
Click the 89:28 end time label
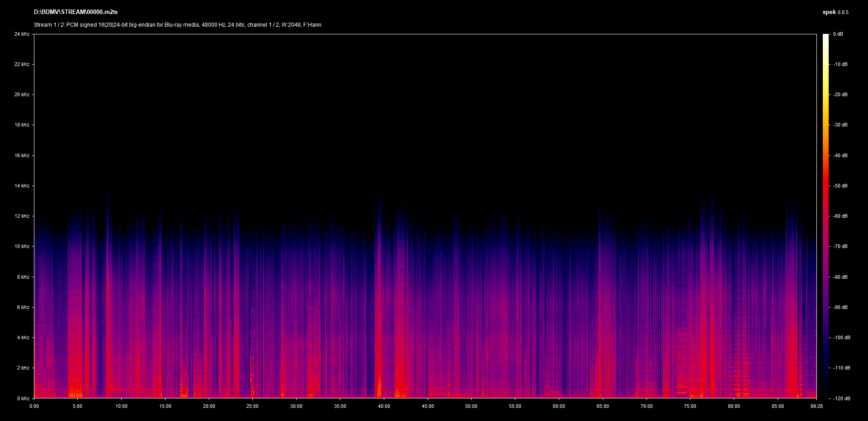(816, 406)
